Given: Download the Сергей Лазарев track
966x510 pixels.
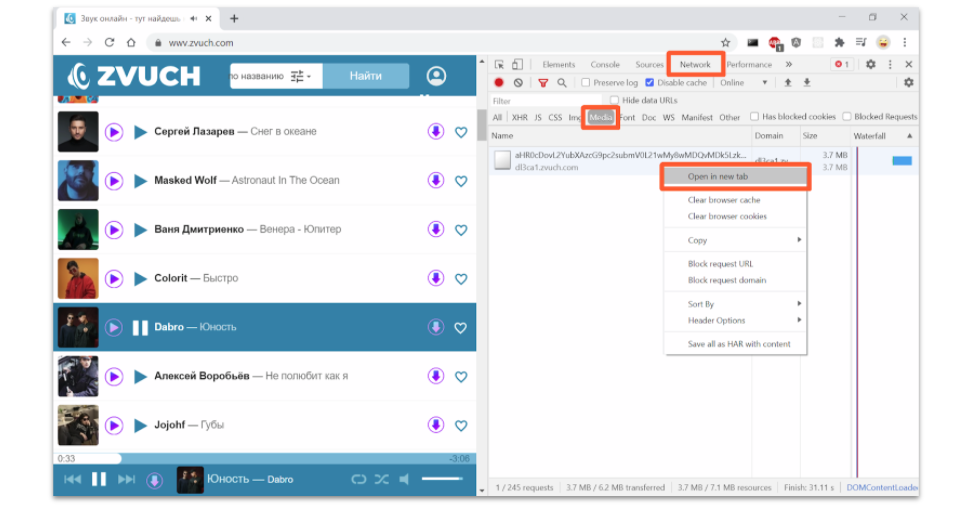Looking at the screenshot, I should pyautogui.click(x=436, y=131).
